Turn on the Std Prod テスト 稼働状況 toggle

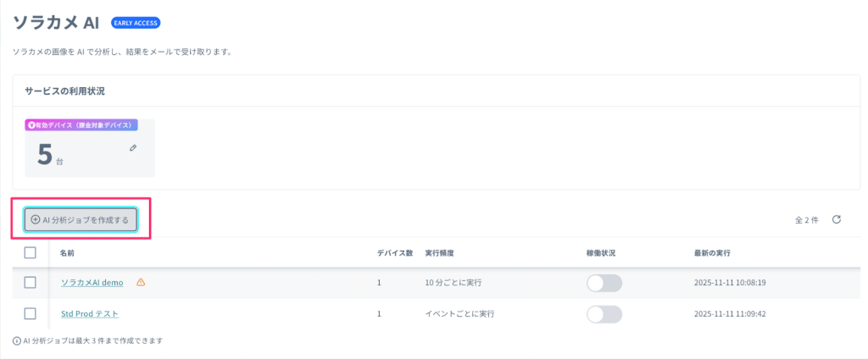(604, 314)
